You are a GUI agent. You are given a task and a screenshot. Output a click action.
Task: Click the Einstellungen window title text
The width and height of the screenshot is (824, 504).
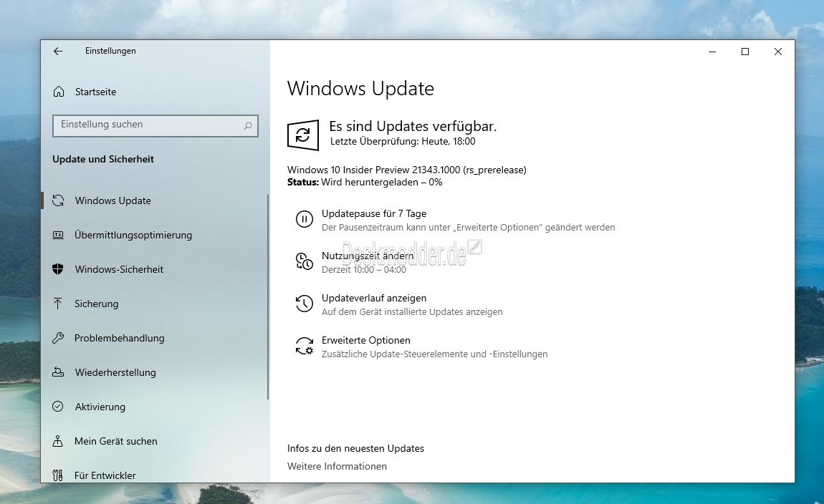click(x=110, y=51)
